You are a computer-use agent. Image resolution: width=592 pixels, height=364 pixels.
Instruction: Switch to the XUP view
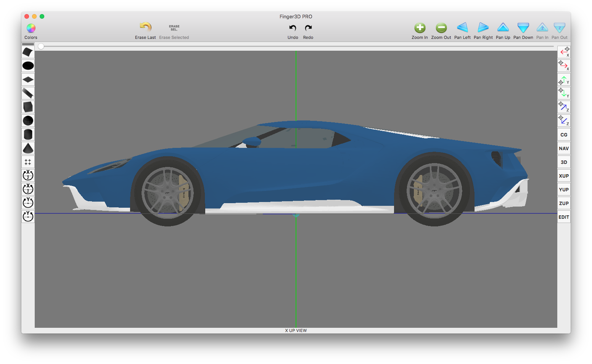(564, 176)
